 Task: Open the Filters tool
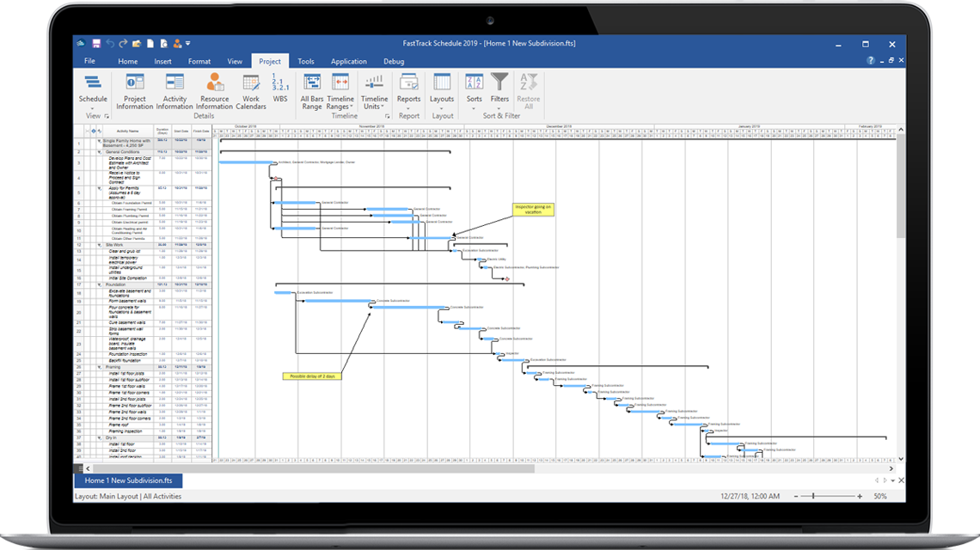pyautogui.click(x=499, y=90)
